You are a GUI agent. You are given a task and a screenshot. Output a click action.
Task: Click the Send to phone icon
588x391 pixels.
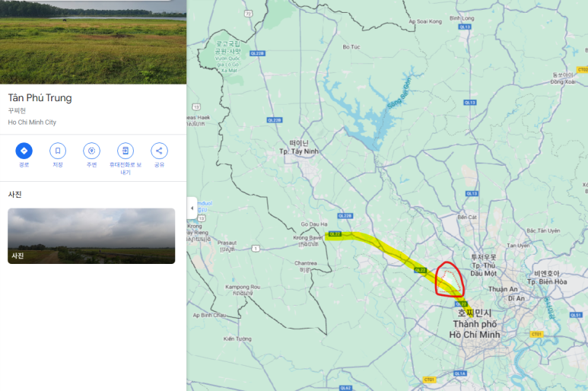[126, 151]
